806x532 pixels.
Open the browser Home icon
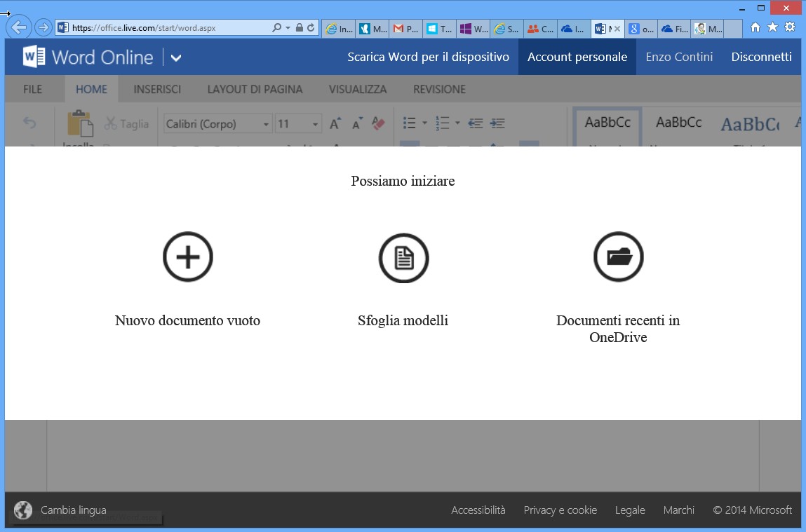[x=755, y=27]
